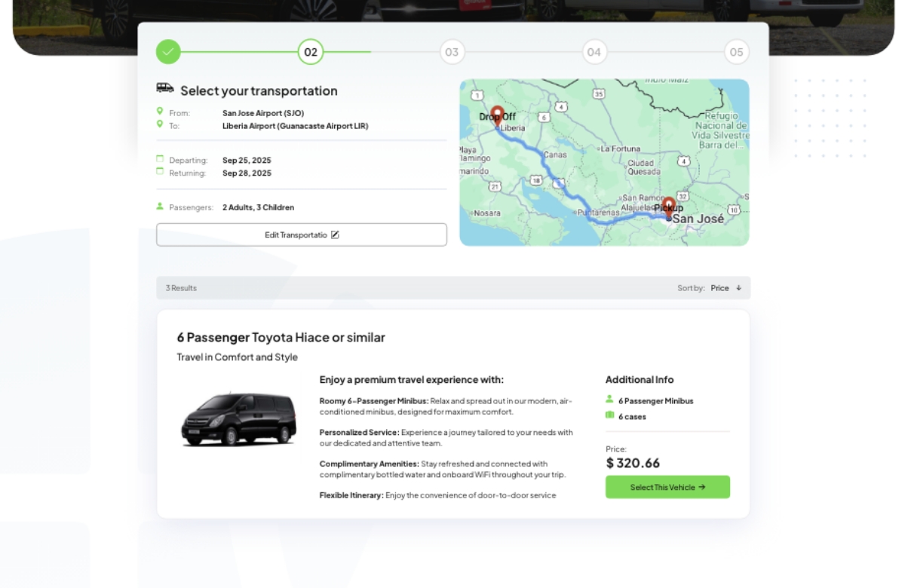This screenshot has width=905, height=588.
Task: Click the Flexible Itinerary feature text
Action: 437,495
